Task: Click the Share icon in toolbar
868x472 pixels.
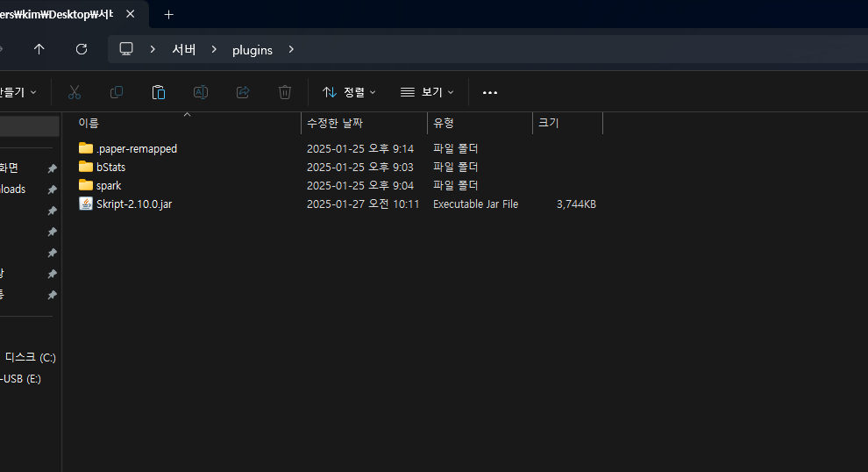Action: coord(243,92)
